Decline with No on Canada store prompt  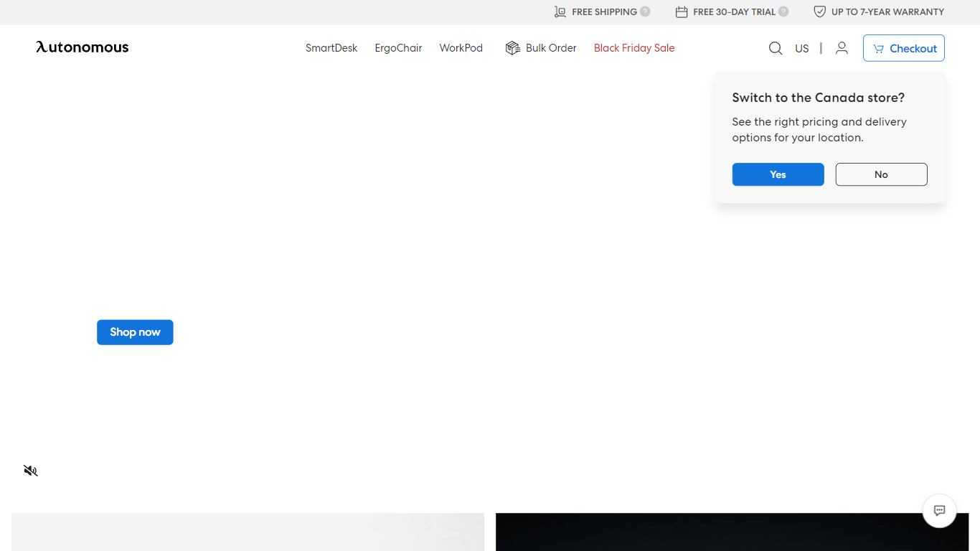881,174
